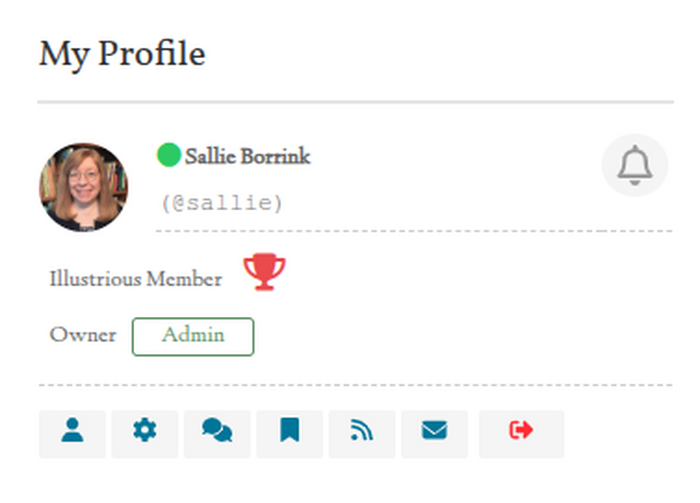
Task: Log out using the red exit icon
Action: 521,432
